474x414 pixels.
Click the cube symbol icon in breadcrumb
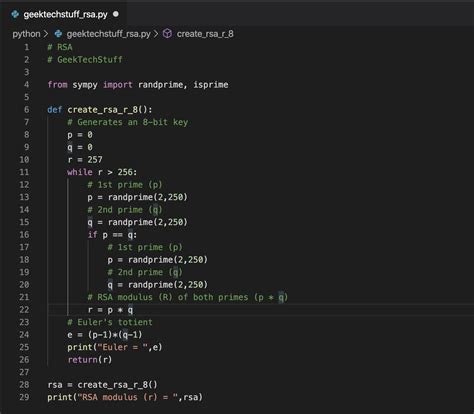pyautogui.click(x=167, y=34)
